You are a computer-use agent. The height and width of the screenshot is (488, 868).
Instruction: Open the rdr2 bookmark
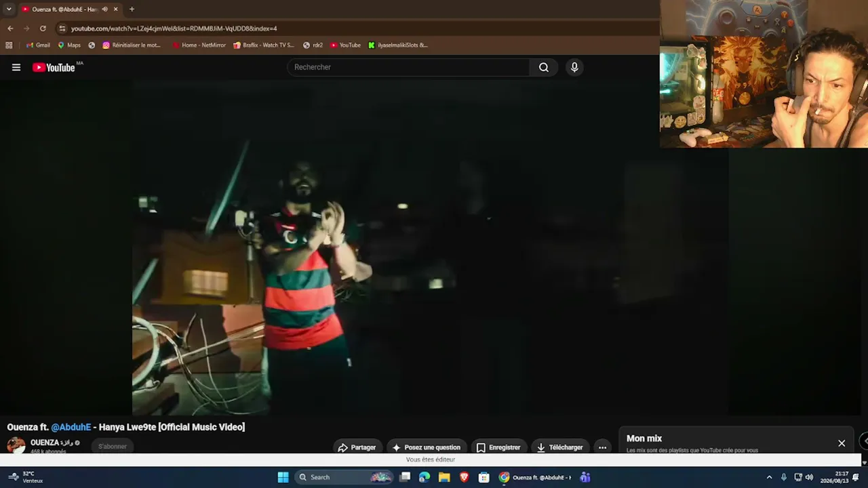(x=313, y=45)
